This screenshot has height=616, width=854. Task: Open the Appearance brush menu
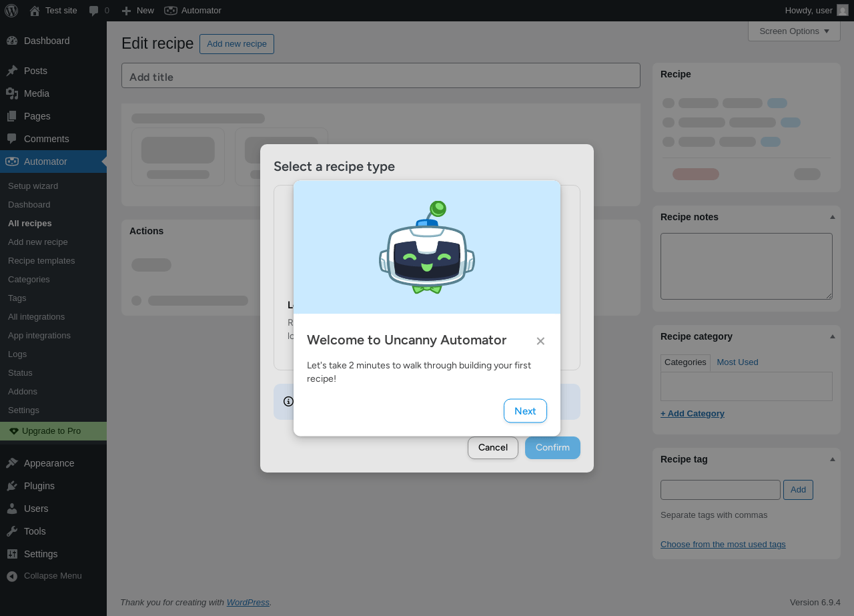tap(53, 463)
